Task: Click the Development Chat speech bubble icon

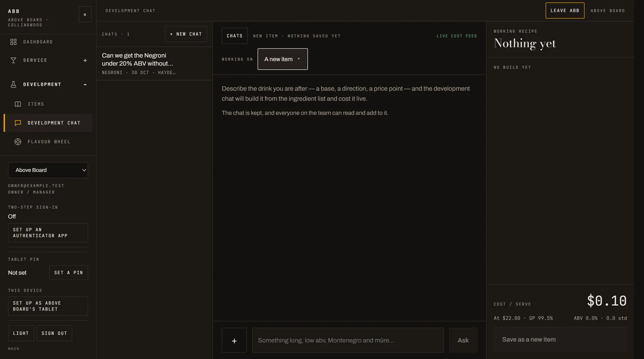Action: 18,123
